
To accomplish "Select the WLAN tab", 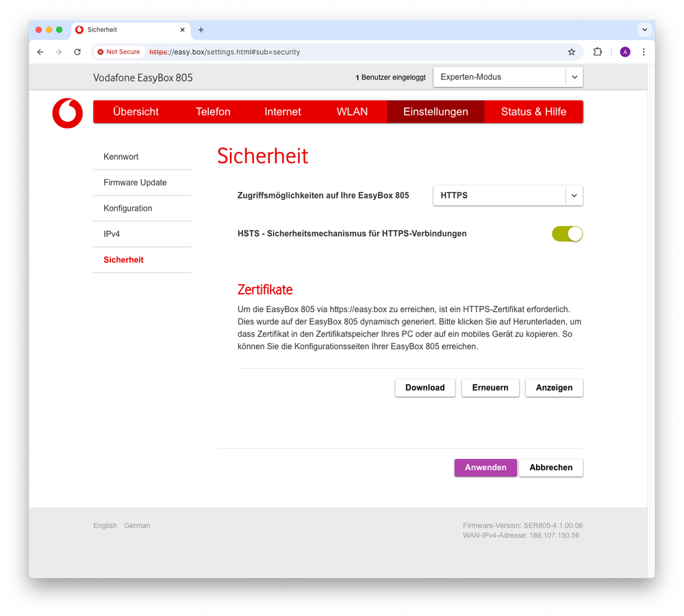I will tap(352, 112).
